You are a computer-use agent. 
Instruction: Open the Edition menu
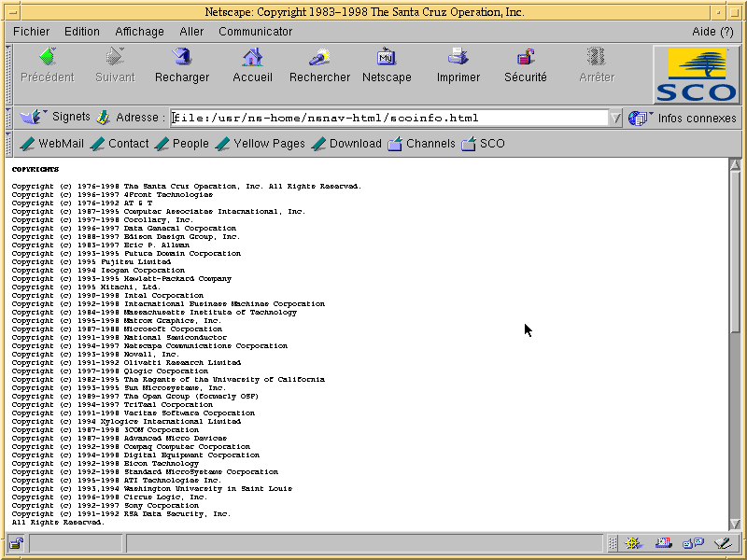pos(82,32)
